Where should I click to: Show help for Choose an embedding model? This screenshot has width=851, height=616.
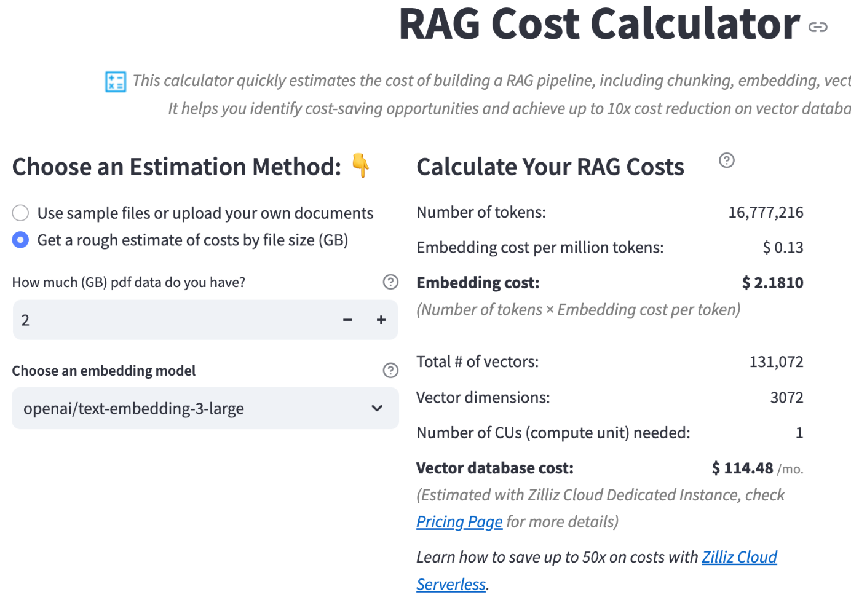coord(390,370)
